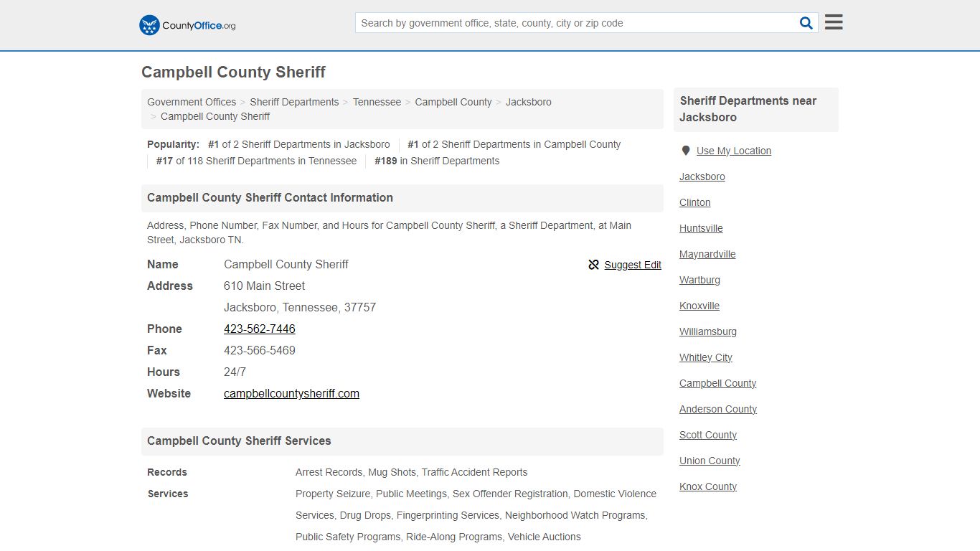The height and width of the screenshot is (551, 980).
Task: Select the name value Campbell County Sheriff
Action: pyautogui.click(x=286, y=264)
